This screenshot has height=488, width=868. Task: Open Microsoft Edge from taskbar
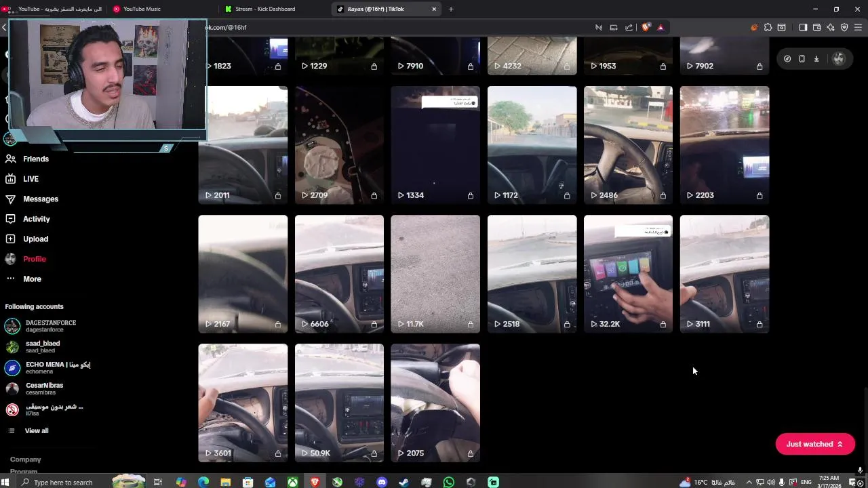pyautogui.click(x=203, y=482)
